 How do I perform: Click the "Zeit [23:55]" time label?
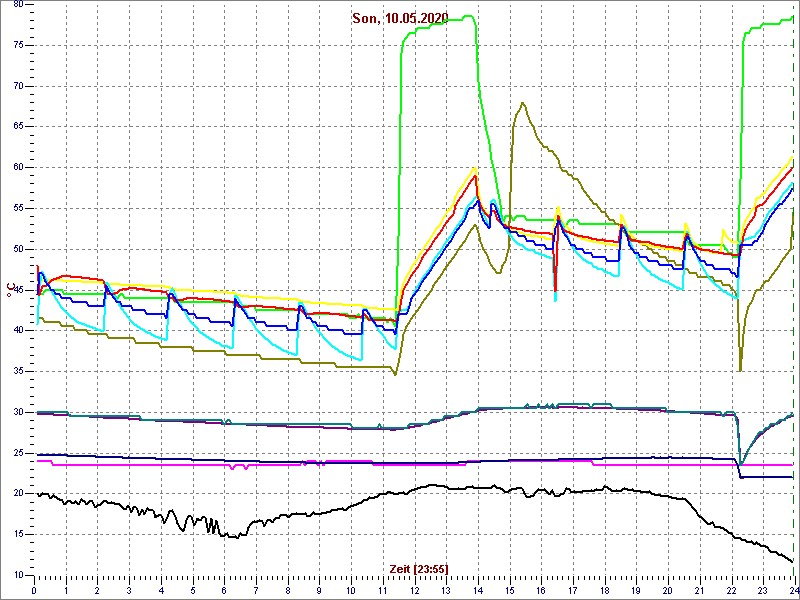pyautogui.click(x=419, y=569)
